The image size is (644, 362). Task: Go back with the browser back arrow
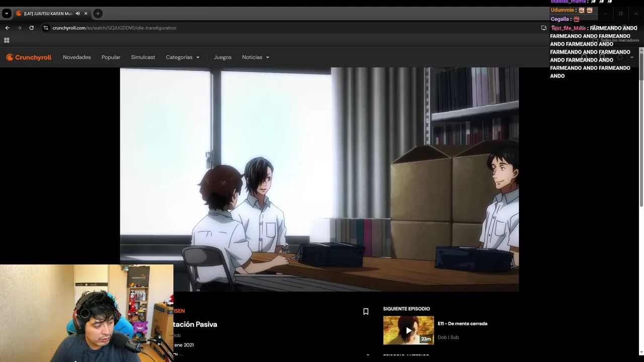7,28
